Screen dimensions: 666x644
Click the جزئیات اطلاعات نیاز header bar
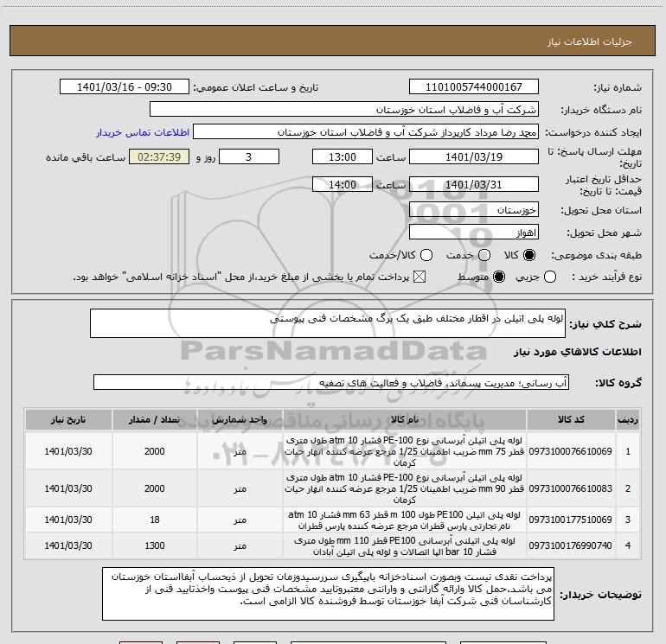tap(333, 41)
